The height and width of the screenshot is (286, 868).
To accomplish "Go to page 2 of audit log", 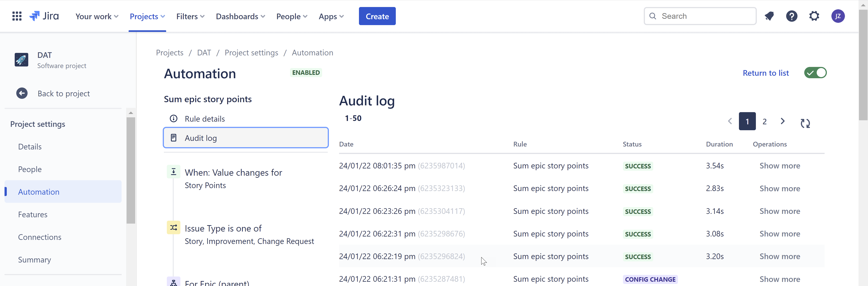I will coord(764,121).
